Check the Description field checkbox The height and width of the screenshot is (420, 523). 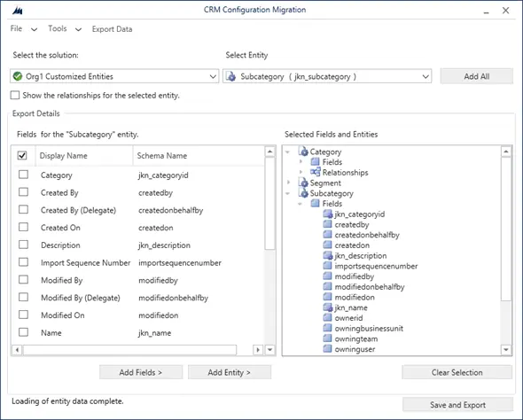[23, 245]
